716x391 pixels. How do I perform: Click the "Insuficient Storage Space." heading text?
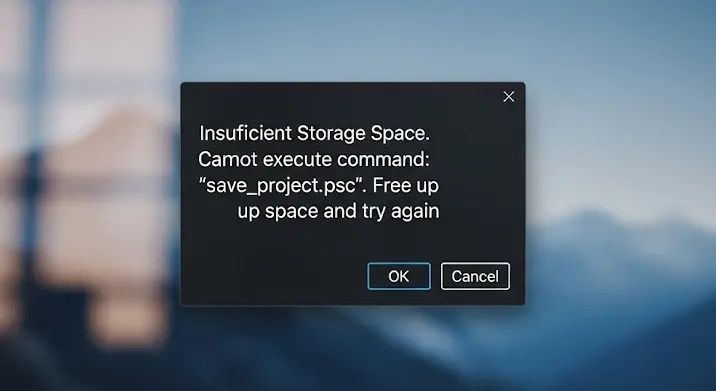click(x=315, y=133)
